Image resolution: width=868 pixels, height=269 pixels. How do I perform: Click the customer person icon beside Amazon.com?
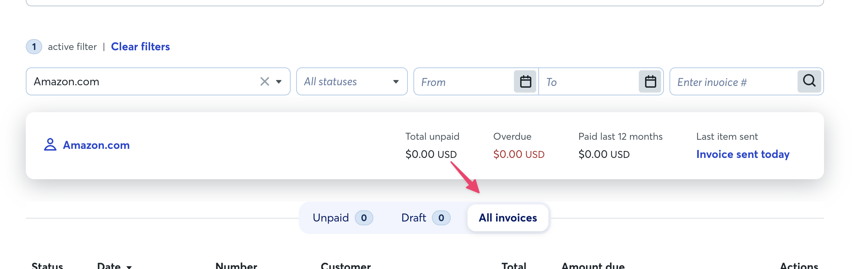(50, 145)
